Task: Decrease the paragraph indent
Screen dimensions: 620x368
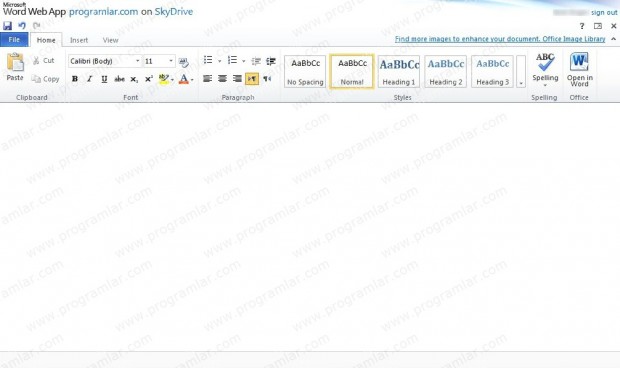Action: 256,61
